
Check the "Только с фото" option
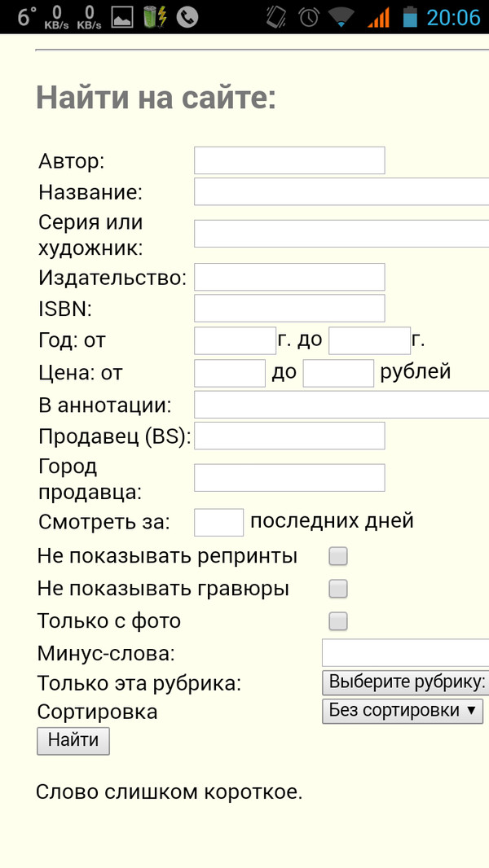(338, 621)
